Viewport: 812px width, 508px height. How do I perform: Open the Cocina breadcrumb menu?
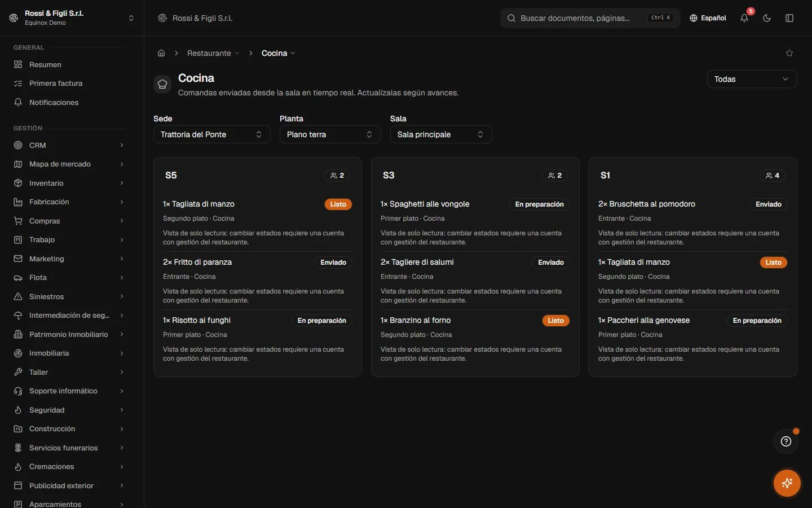(x=278, y=53)
